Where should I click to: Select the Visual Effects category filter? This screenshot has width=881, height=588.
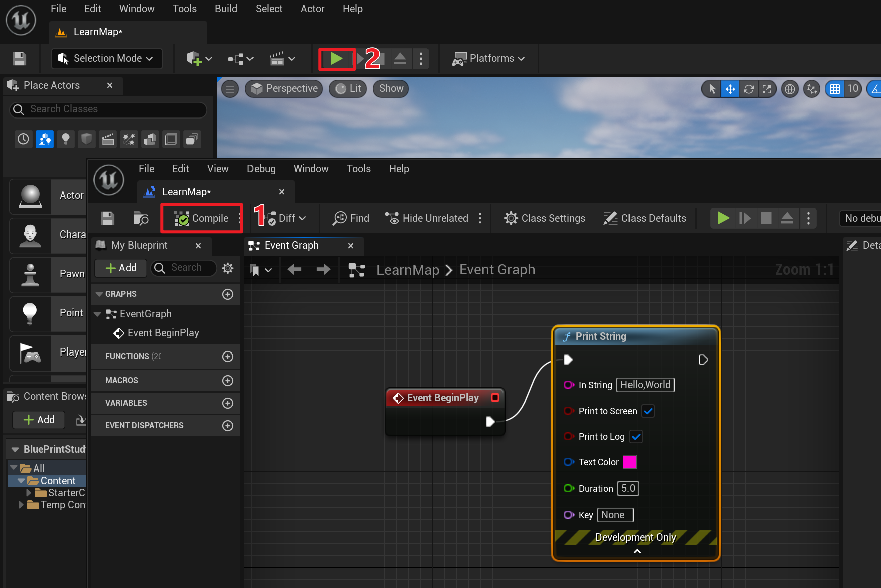pos(129,139)
